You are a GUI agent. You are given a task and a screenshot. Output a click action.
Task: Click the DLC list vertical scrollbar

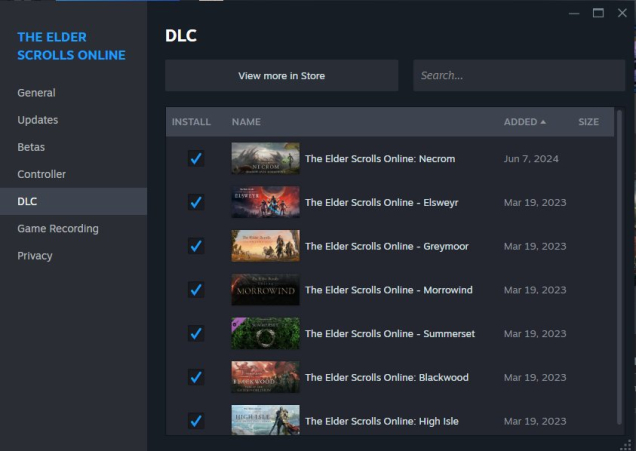pos(619,267)
